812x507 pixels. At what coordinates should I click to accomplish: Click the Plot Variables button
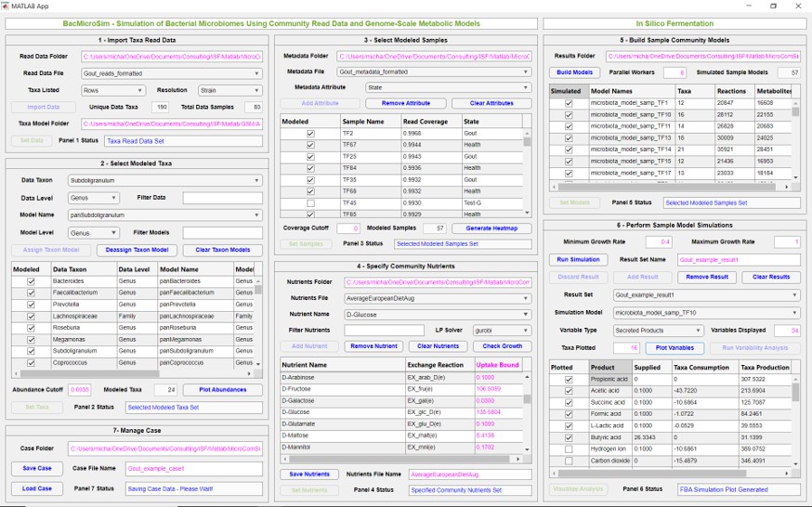674,348
